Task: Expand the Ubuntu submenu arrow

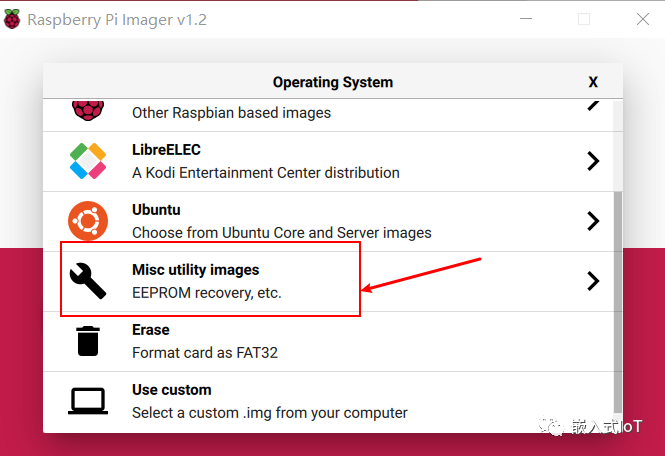Action: point(593,221)
